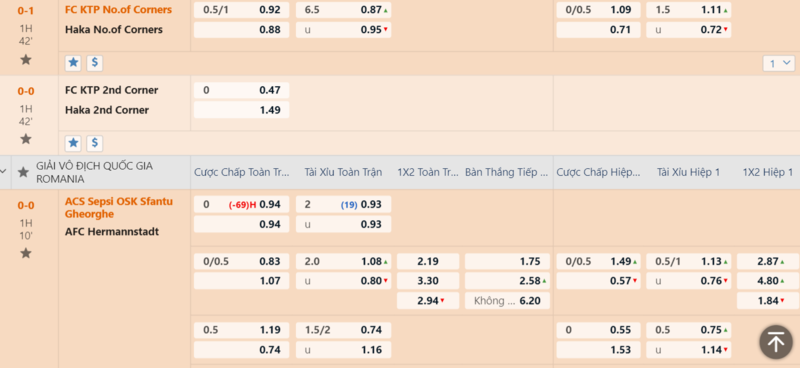Click the Tài Xỉu Toàn Trận column header
800x368 pixels.
click(x=343, y=173)
